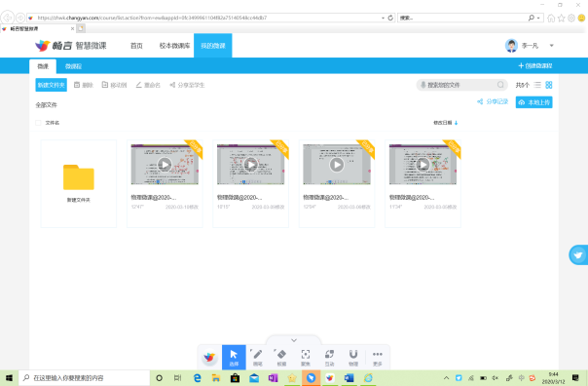Click the bird logo on floating toolbar

pyautogui.click(x=209, y=357)
